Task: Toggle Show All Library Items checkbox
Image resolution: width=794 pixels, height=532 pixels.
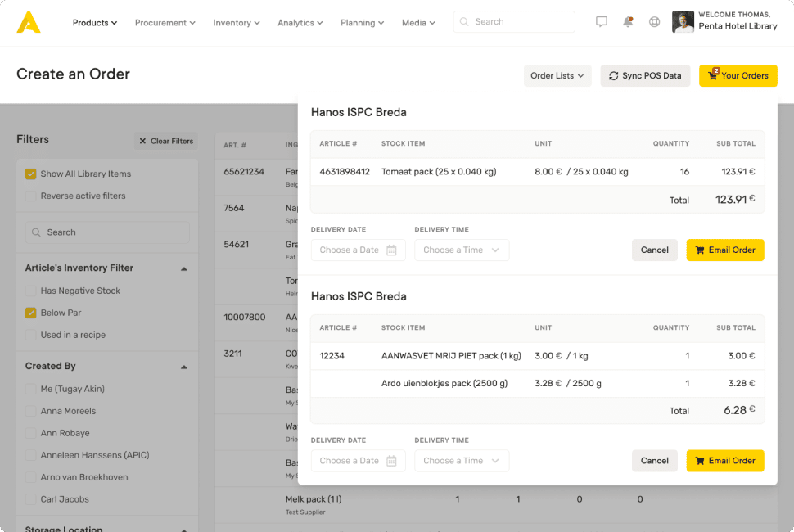Action: tap(30, 174)
